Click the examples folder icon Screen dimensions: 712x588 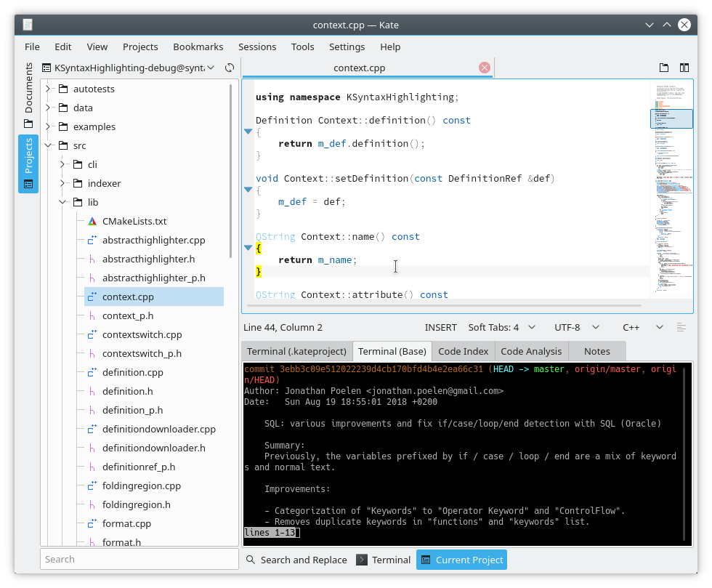pyautogui.click(x=63, y=126)
